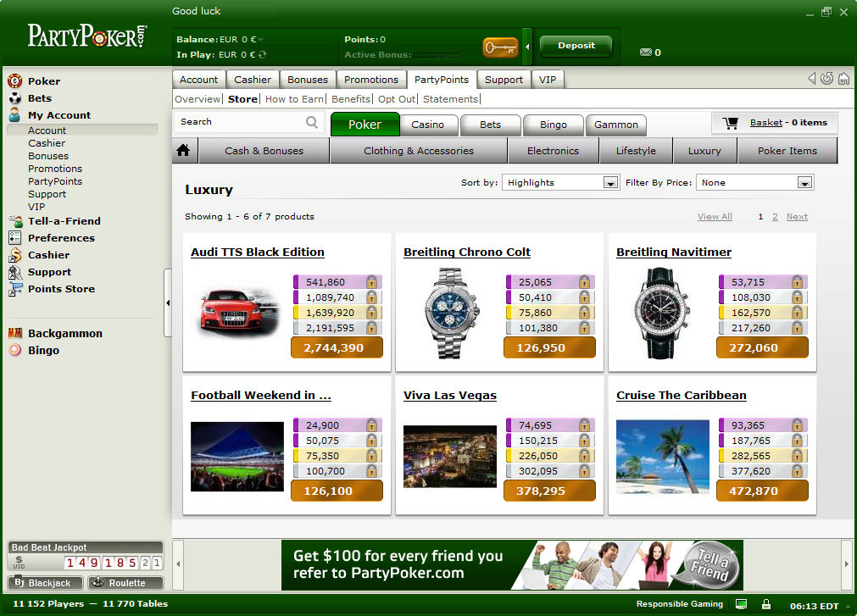Select the Gammon store tab
The height and width of the screenshot is (616, 857).
tap(616, 125)
